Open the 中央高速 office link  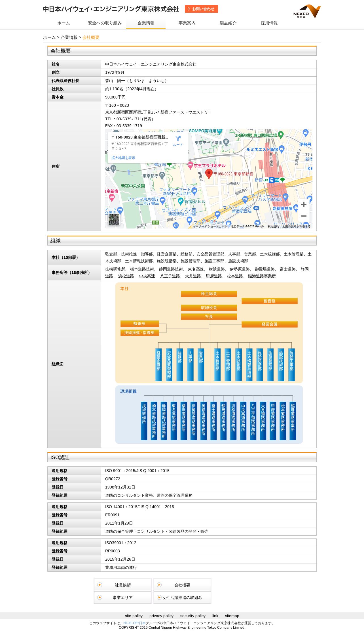click(x=147, y=276)
